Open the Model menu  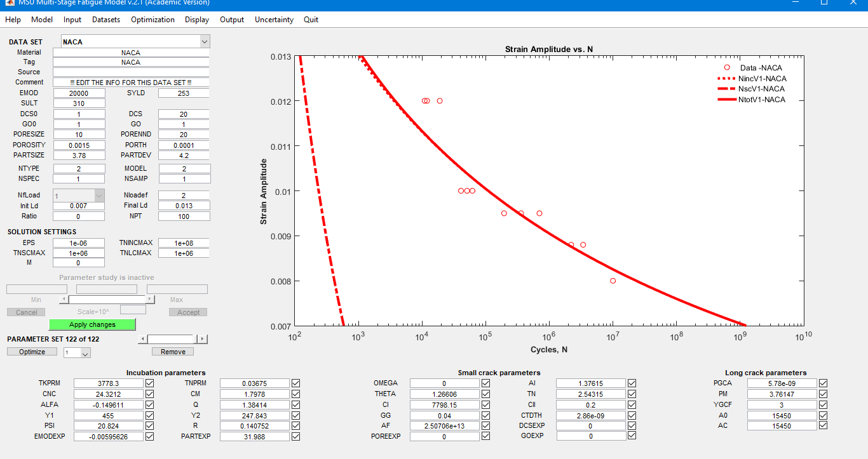(x=42, y=20)
